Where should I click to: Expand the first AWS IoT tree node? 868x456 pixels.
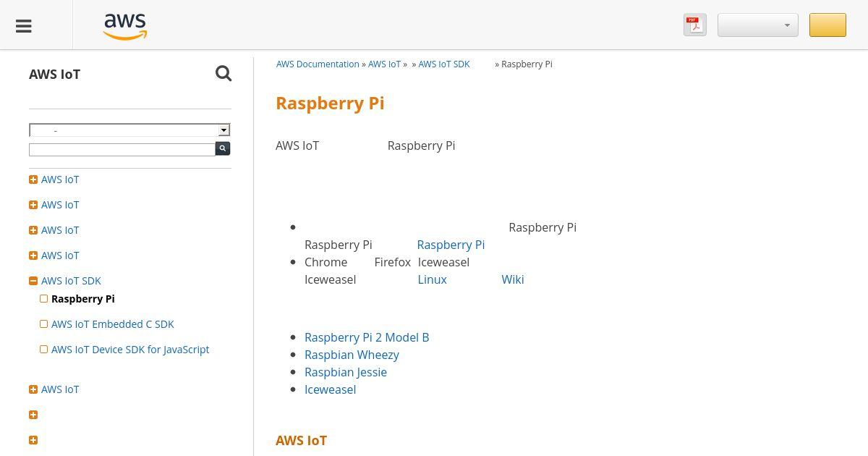(33, 180)
